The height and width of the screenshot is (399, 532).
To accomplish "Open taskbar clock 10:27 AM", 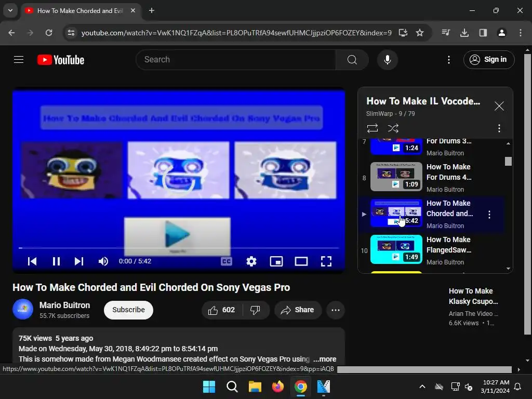I will point(495,387).
